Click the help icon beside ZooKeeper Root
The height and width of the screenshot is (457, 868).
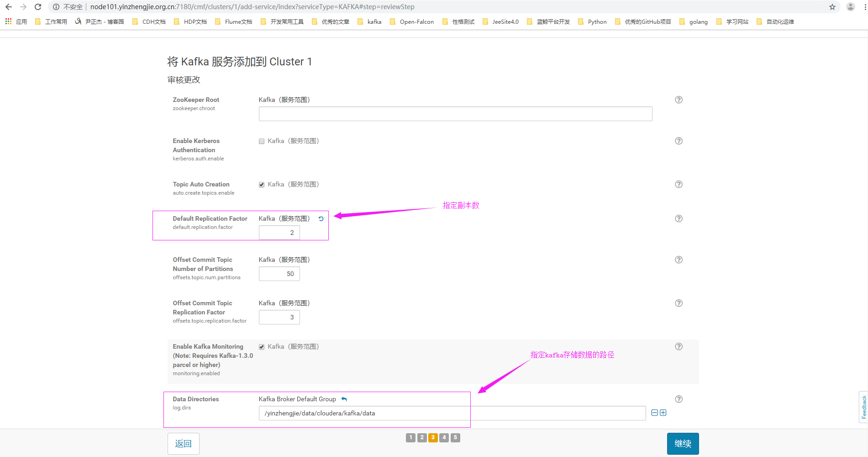tap(679, 100)
